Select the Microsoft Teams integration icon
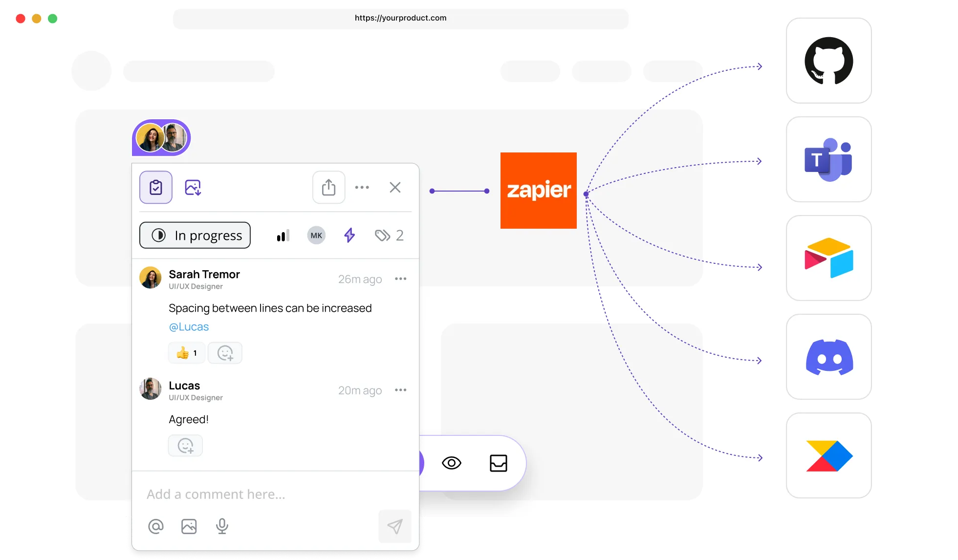Image resolution: width=958 pixels, height=560 pixels. point(828,159)
